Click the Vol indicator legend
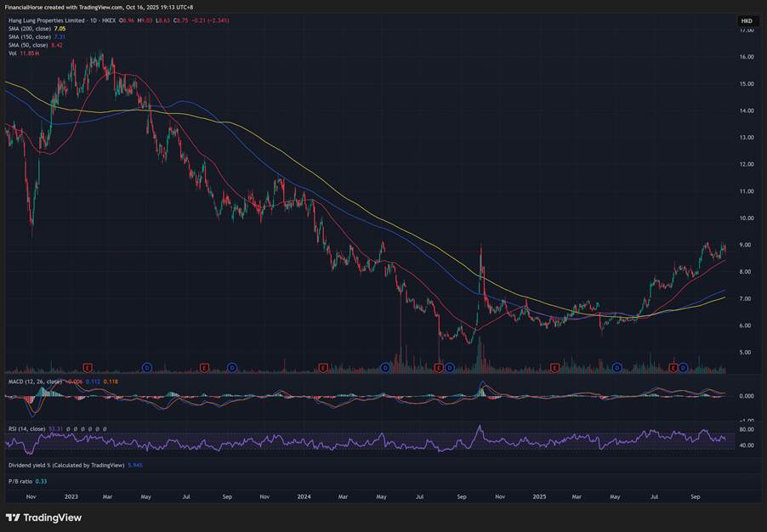 [13, 53]
